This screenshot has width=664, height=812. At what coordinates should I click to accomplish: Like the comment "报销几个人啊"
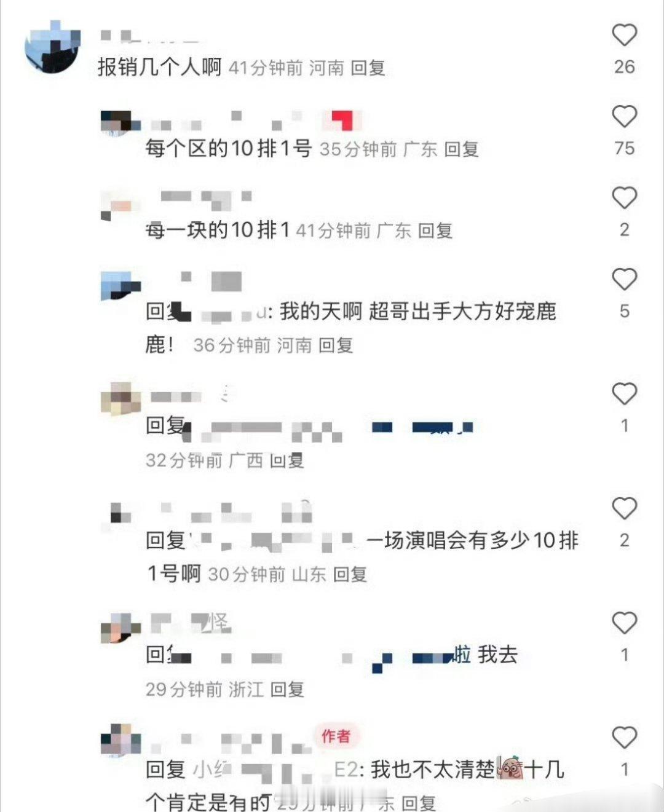[624, 35]
